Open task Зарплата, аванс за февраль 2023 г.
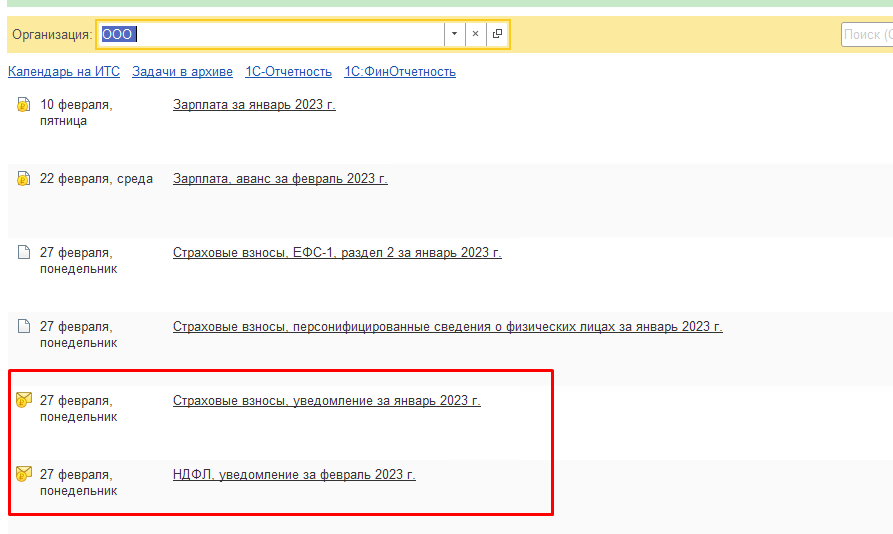This screenshot has width=893, height=534. [280, 179]
